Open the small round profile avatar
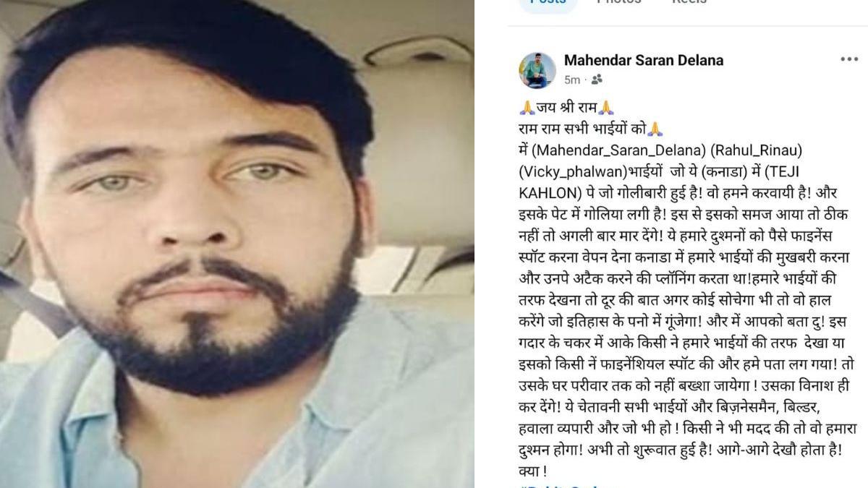Image resolution: width=868 pixels, height=488 pixels. pos(537,69)
